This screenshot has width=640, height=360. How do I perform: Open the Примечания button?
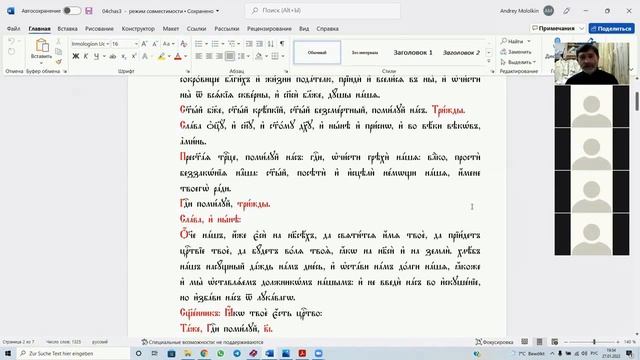pos(558,29)
